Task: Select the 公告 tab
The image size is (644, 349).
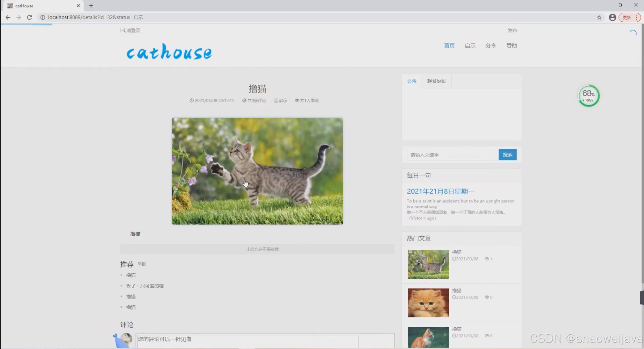Action: click(412, 81)
